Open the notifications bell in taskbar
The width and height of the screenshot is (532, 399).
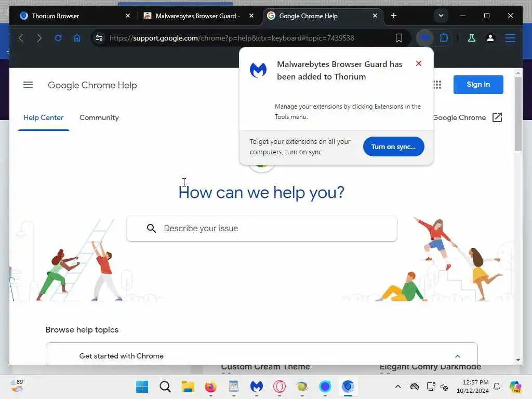point(497,387)
